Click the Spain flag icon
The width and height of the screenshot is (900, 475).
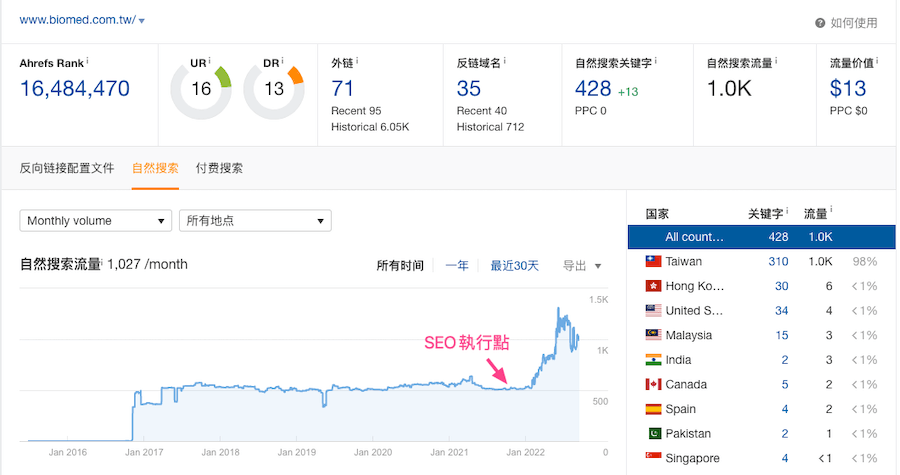(653, 409)
